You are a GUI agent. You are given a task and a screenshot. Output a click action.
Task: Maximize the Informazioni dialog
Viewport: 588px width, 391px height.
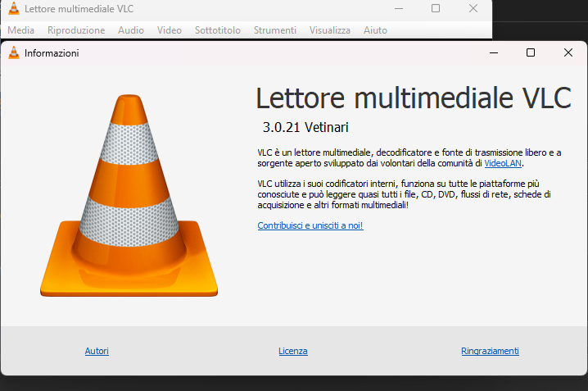(x=530, y=53)
